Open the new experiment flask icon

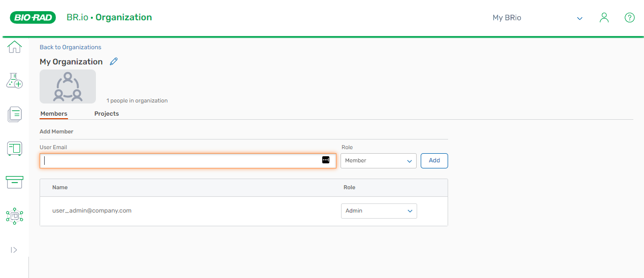point(14,80)
